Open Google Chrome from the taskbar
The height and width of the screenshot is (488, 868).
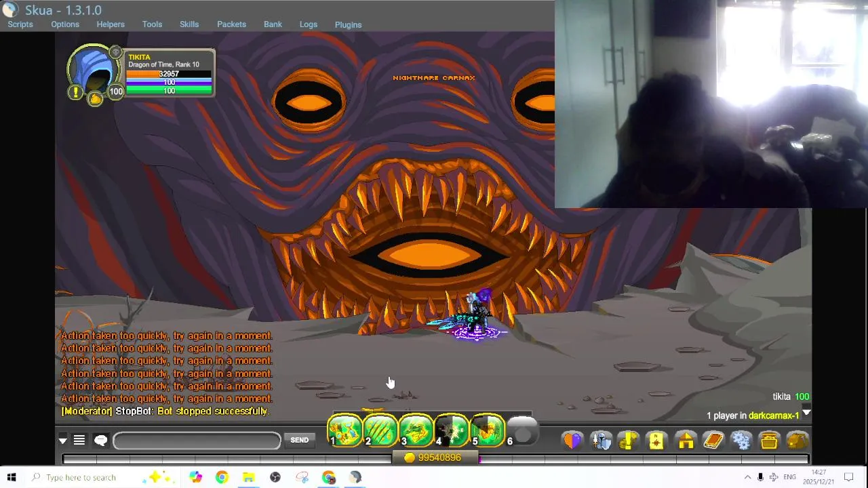222,477
